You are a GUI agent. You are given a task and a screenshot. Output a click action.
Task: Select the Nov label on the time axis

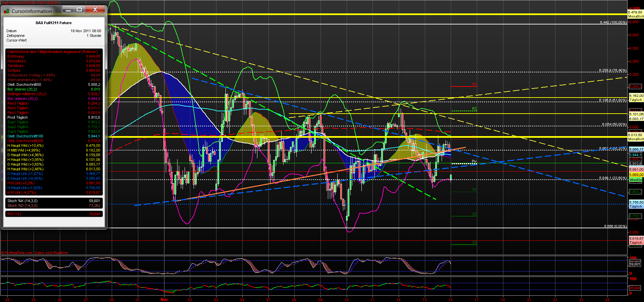[164, 299]
